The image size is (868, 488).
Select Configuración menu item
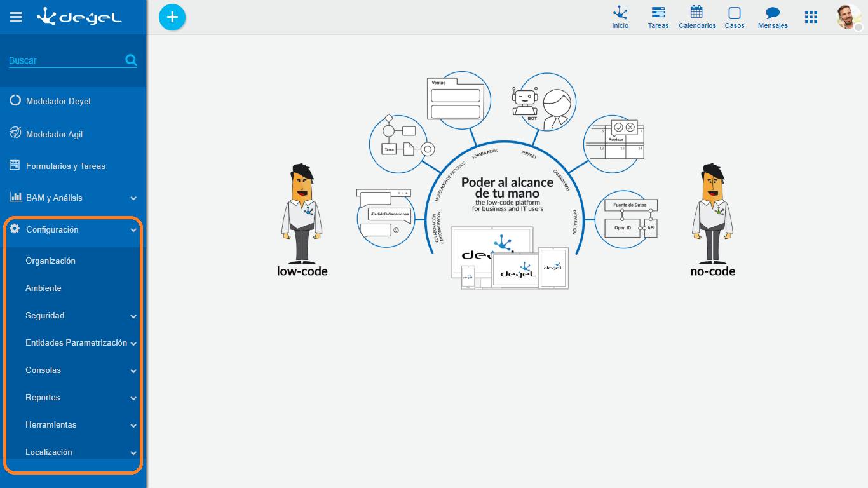tap(73, 229)
